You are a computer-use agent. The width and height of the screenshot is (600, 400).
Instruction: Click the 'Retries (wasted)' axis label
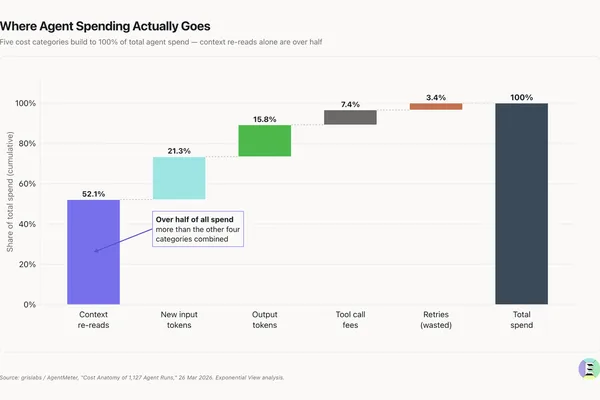click(436, 320)
